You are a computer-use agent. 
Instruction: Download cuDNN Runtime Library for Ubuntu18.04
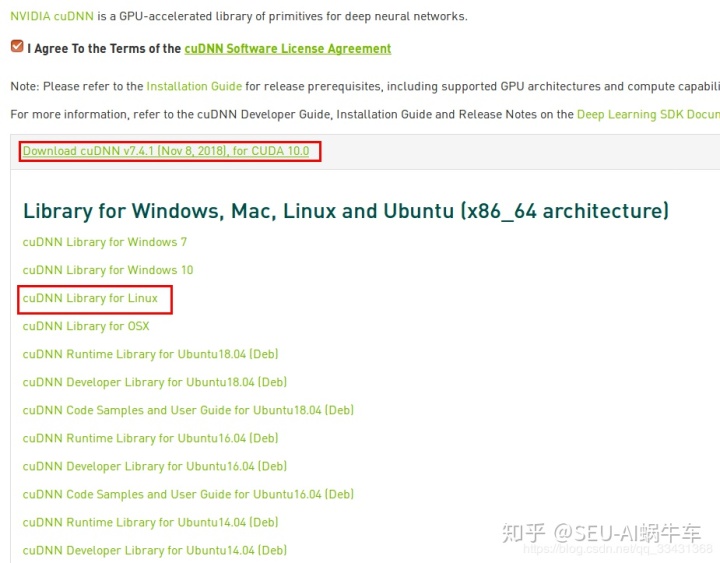click(x=151, y=354)
